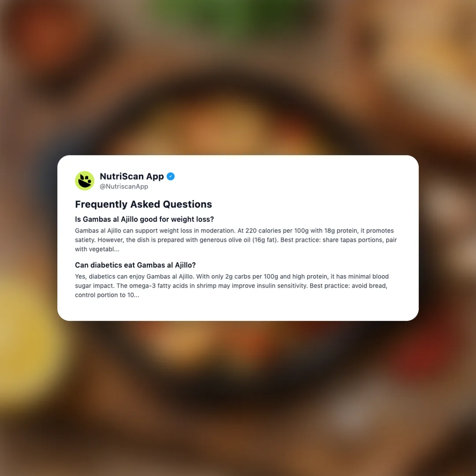Click the "(16g fat)" mention in answer
This screenshot has height=476, width=476.
point(264,240)
